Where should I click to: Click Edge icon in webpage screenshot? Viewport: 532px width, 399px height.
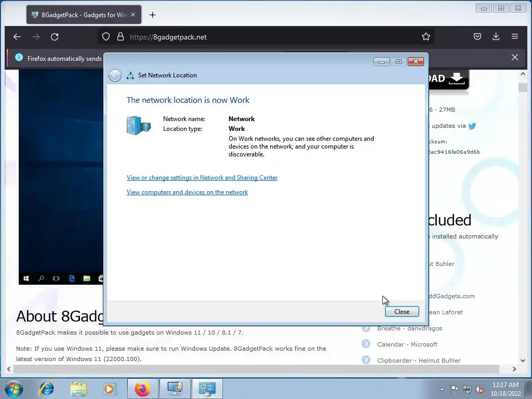[72, 278]
